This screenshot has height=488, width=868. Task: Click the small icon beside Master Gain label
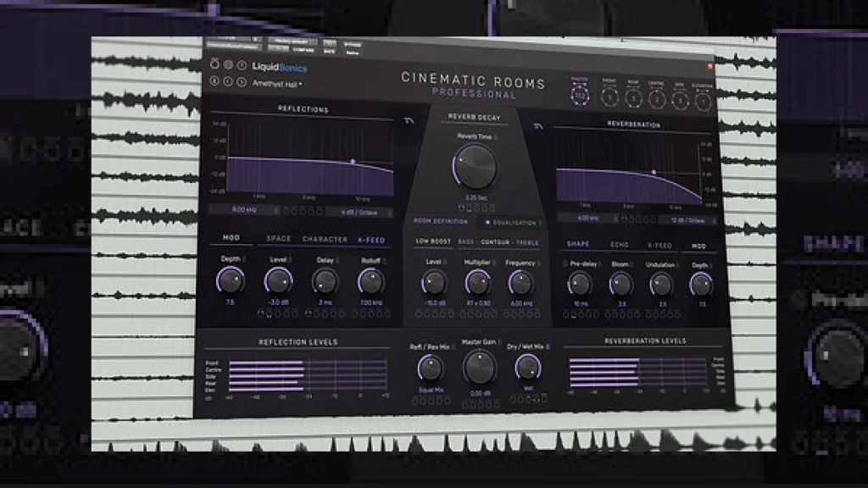point(499,342)
